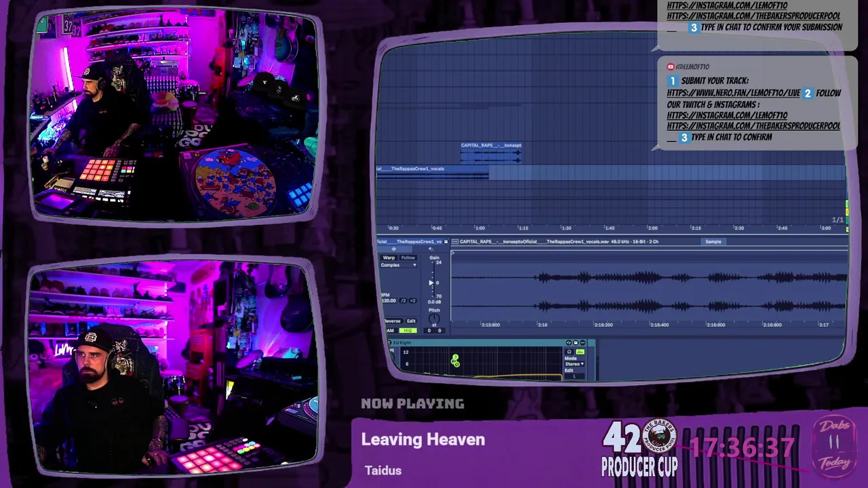Click the Leaving Heaven song title
The width and height of the screenshot is (868, 488).
pyautogui.click(x=422, y=439)
